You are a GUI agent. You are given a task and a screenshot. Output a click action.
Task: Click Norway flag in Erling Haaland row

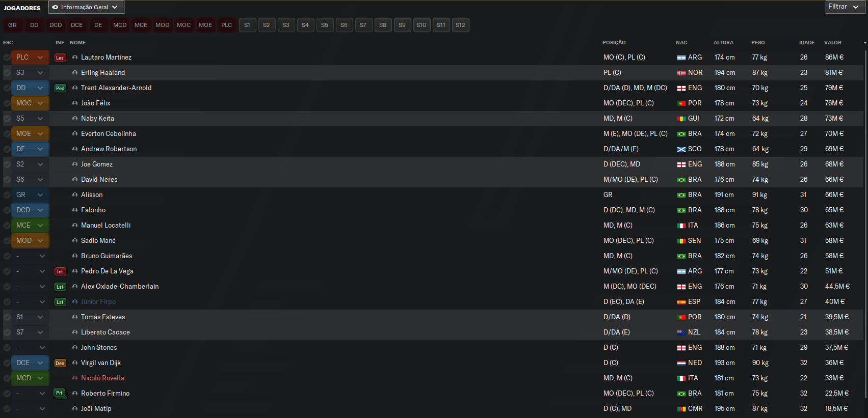pos(681,73)
